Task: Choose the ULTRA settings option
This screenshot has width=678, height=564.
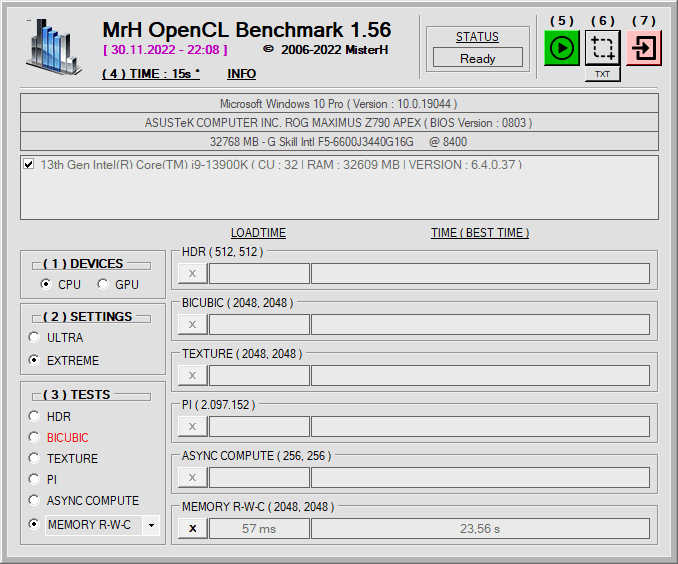Action: pos(34,337)
